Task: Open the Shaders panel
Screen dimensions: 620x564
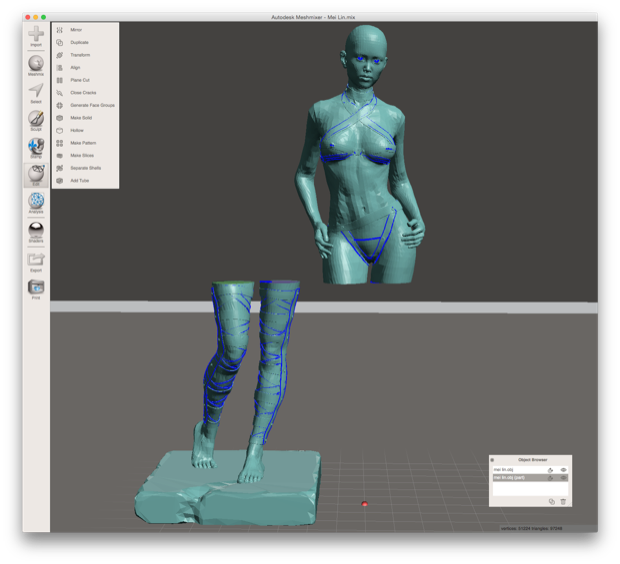Action: 36,233
